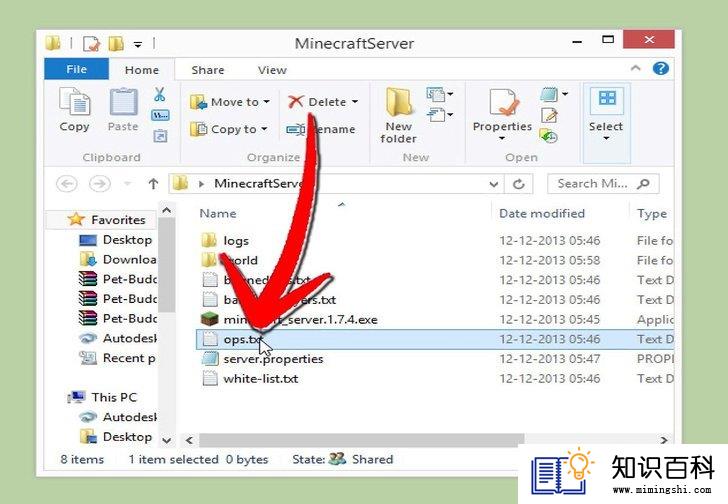Click Quick Access new folder icon
Image resolution: width=728 pixels, height=504 pixels.
tap(116, 44)
